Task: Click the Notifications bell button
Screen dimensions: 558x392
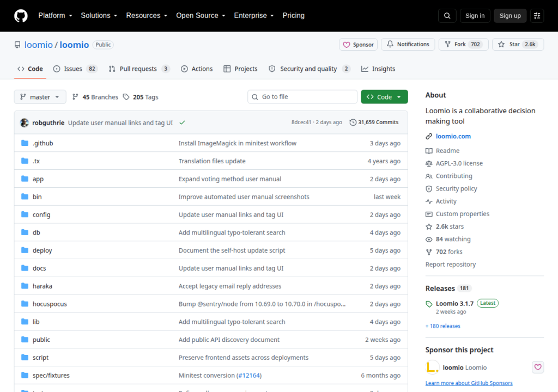Action: click(x=408, y=44)
